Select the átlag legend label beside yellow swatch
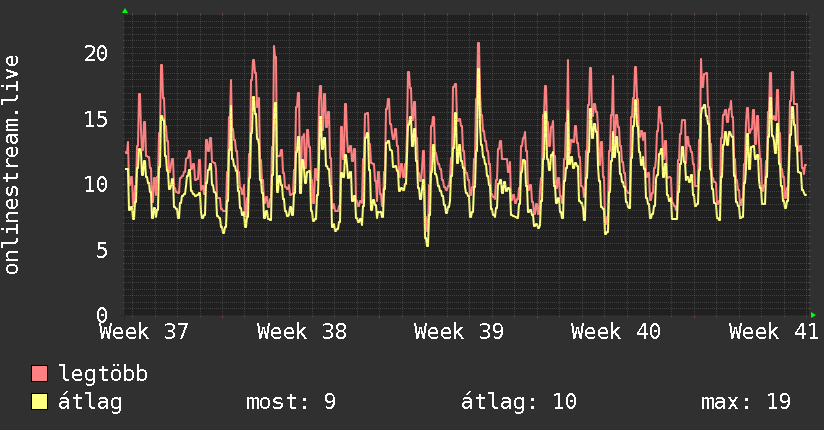This screenshot has height=430, width=824. pyautogui.click(x=90, y=402)
